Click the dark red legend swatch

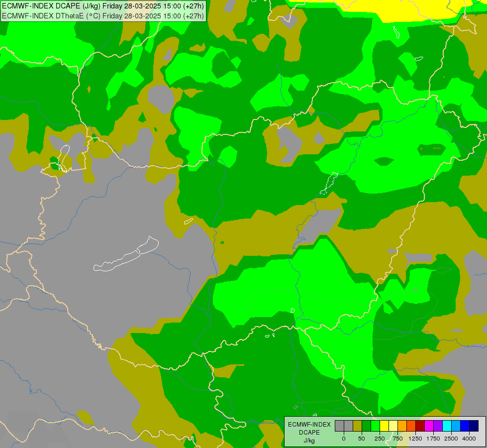click(420, 426)
